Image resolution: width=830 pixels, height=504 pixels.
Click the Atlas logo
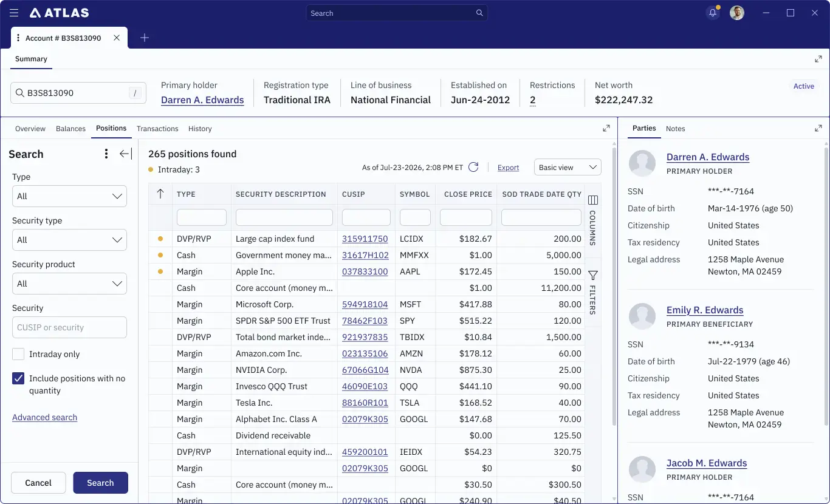tap(59, 13)
